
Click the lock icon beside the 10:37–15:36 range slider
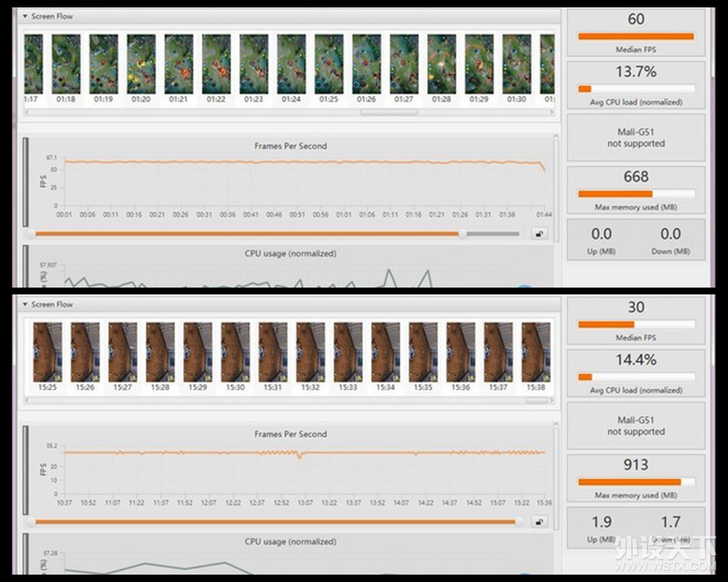point(539,522)
